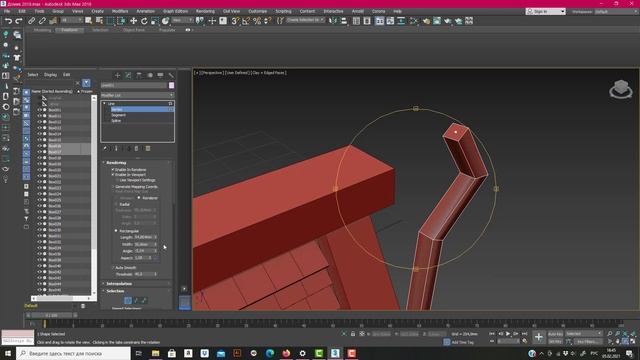
Task: Activate Select and Scale tool
Action: (155, 21)
